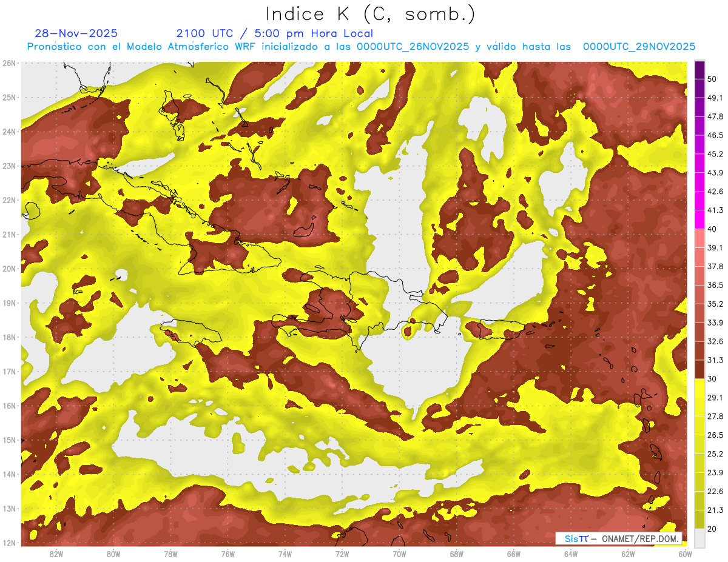This screenshot has width=728, height=562.
Task: Click the "82W" longitude label
Action: pyautogui.click(x=56, y=554)
